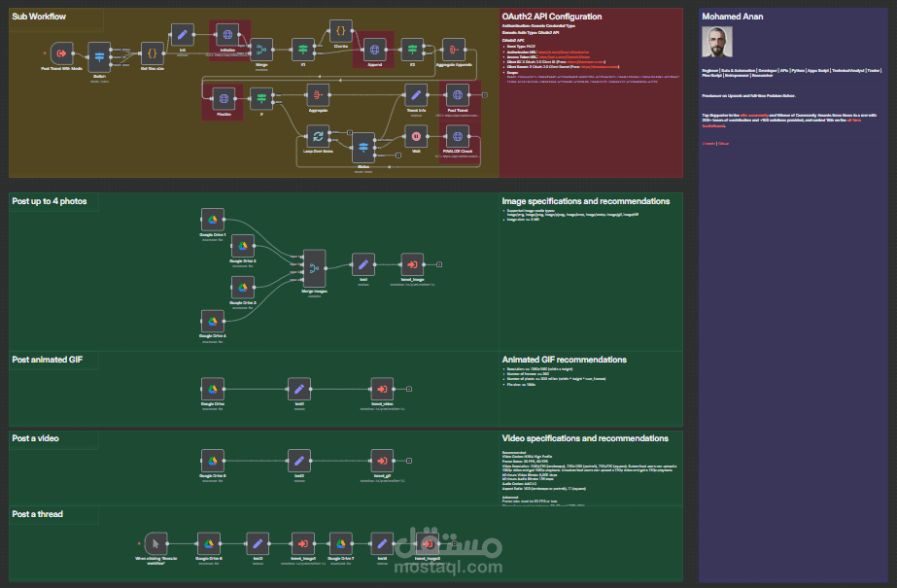The height and width of the screenshot is (588, 897).
Task: Select the Post Tweet With Media trigger node
Action: coord(61,53)
